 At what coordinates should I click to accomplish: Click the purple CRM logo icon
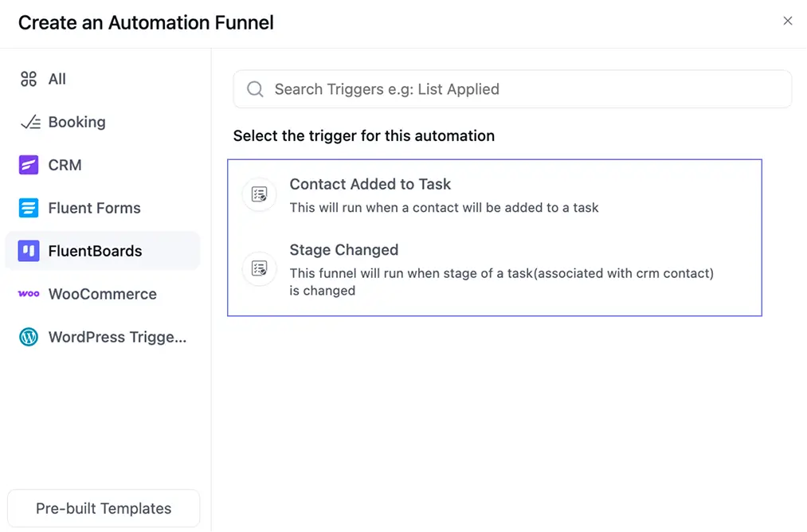click(x=29, y=165)
